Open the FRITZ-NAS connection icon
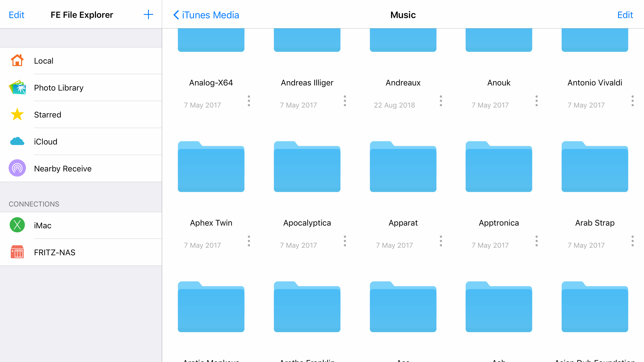This screenshot has height=362, width=644. click(17, 252)
